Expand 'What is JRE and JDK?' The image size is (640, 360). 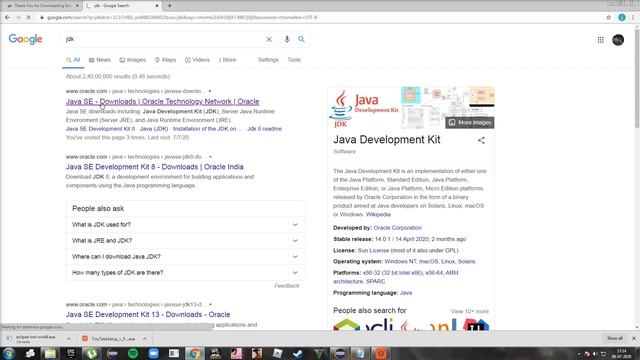tap(185, 240)
